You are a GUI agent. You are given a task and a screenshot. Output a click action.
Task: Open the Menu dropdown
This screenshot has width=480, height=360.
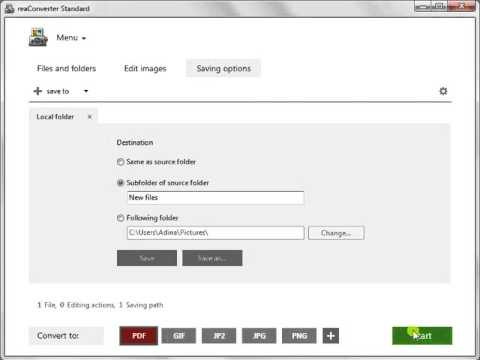[x=71, y=38]
